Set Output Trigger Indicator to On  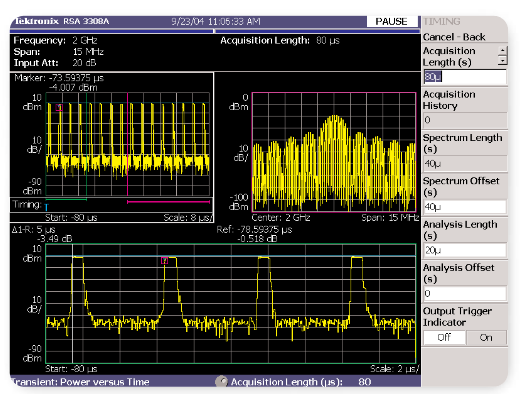(x=486, y=338)
